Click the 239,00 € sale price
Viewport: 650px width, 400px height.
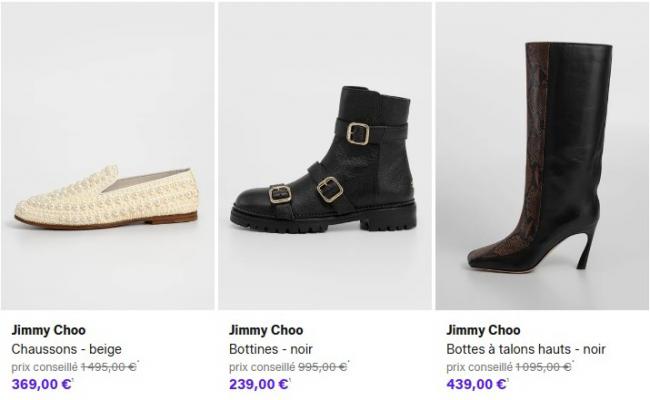259,383
